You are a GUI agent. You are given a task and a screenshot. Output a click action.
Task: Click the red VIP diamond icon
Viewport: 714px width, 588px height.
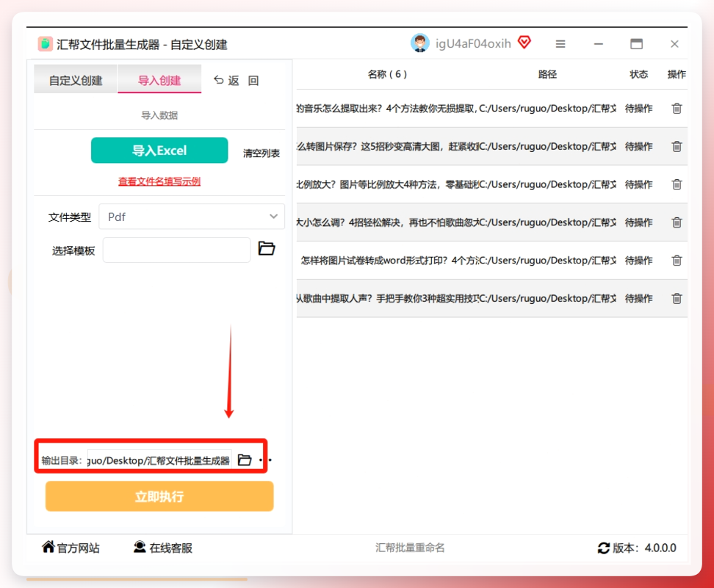[524, 43]
